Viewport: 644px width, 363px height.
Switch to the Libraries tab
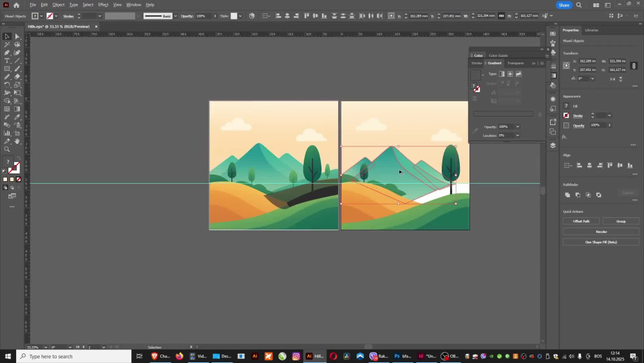[591, 30]
